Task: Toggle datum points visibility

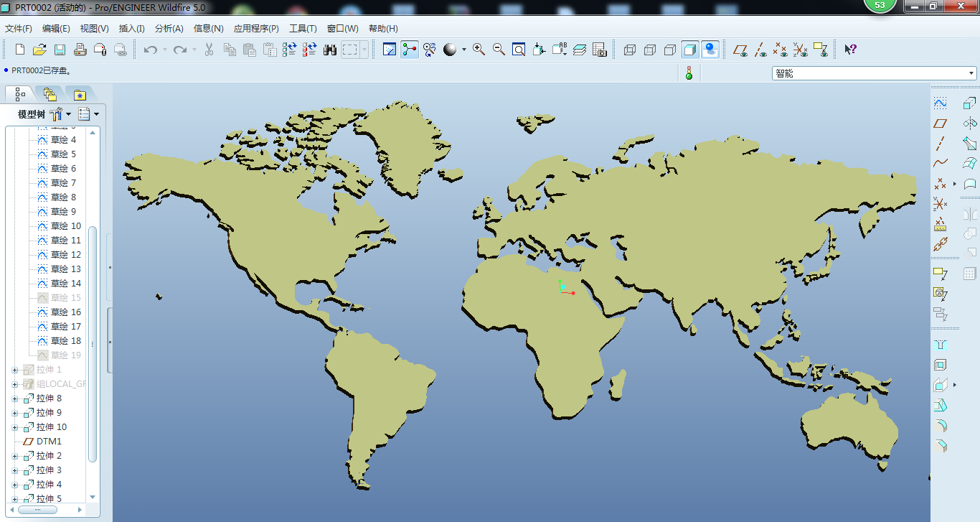Action: point(781,50)
